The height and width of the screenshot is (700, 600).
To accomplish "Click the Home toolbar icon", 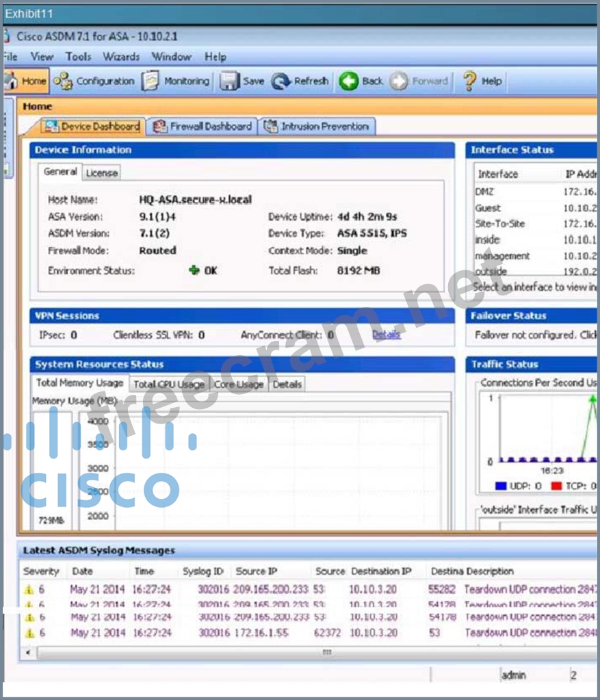I will pyautogui.click(x=25, y=81).
